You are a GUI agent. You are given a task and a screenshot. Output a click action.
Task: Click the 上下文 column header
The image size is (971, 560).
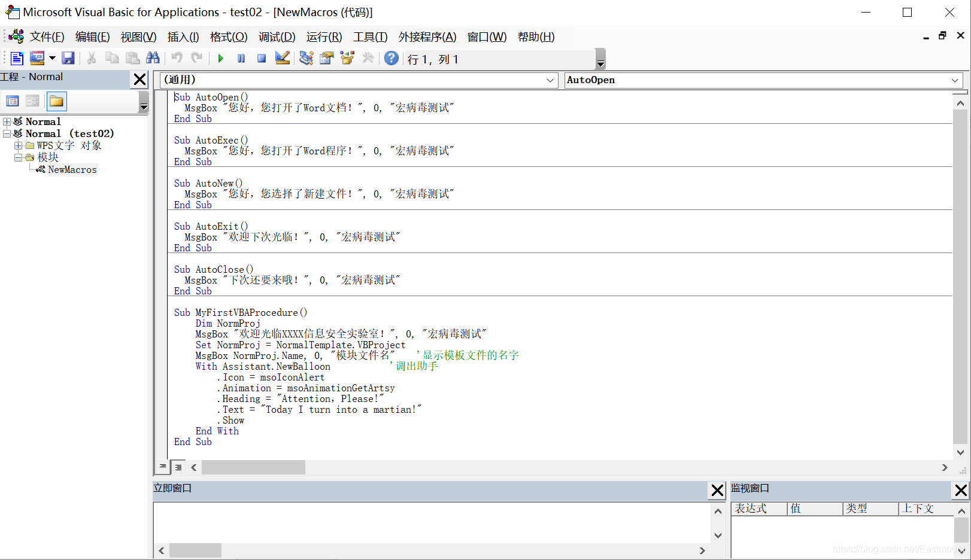click(926, 509)
